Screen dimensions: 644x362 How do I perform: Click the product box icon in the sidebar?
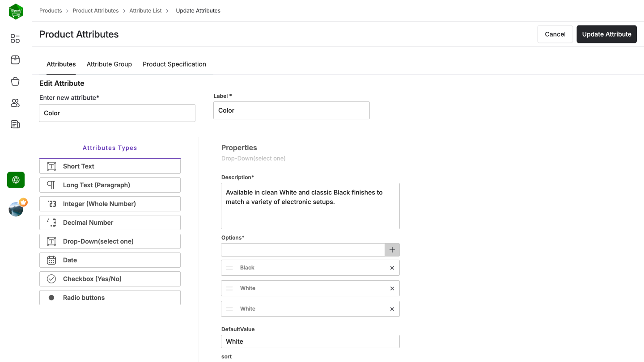15,60
